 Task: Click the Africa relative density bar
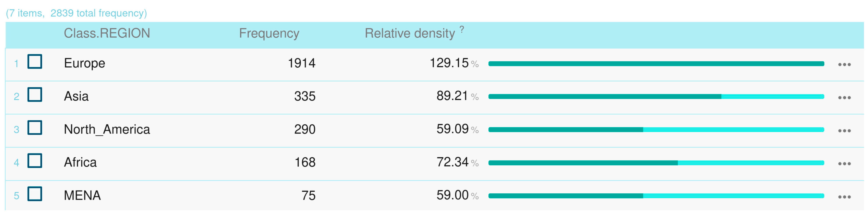pyautogui.click(x=656, y=163)
